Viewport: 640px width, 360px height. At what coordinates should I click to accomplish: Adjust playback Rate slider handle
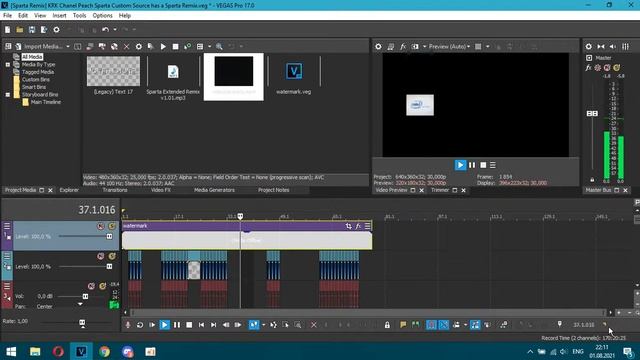coord(82,323)
